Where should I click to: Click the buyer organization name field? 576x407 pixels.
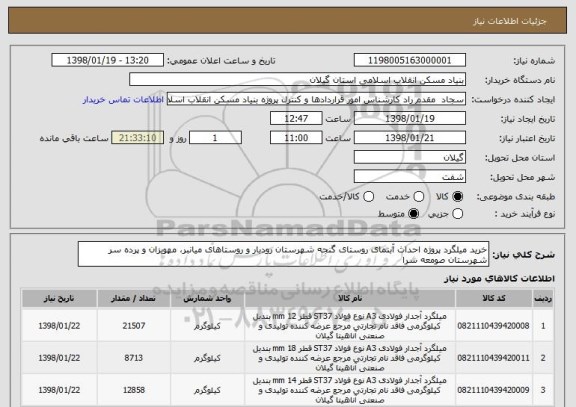coord(298,80)
